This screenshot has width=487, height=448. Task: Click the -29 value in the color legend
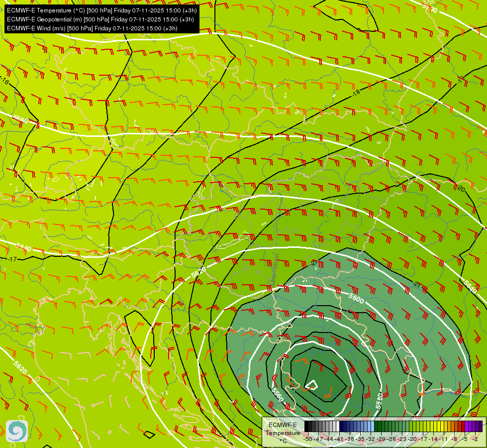pyautogui.click(x=381, y=439)
